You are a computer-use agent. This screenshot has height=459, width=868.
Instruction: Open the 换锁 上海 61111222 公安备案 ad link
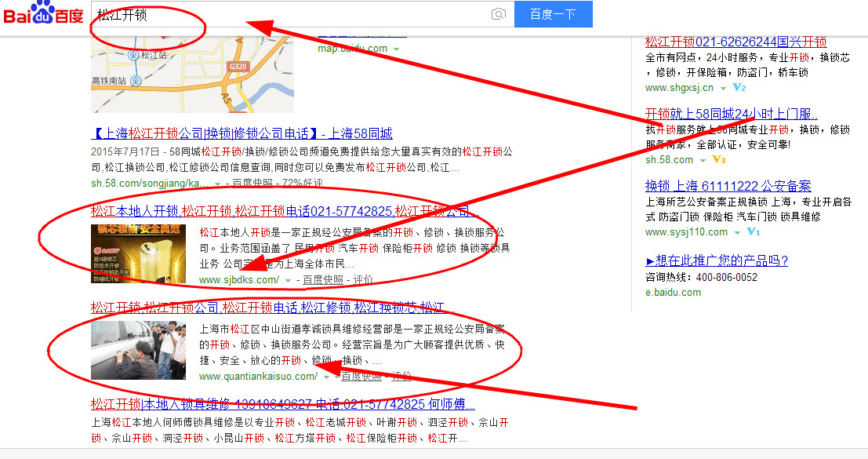[x=728, y=186]
